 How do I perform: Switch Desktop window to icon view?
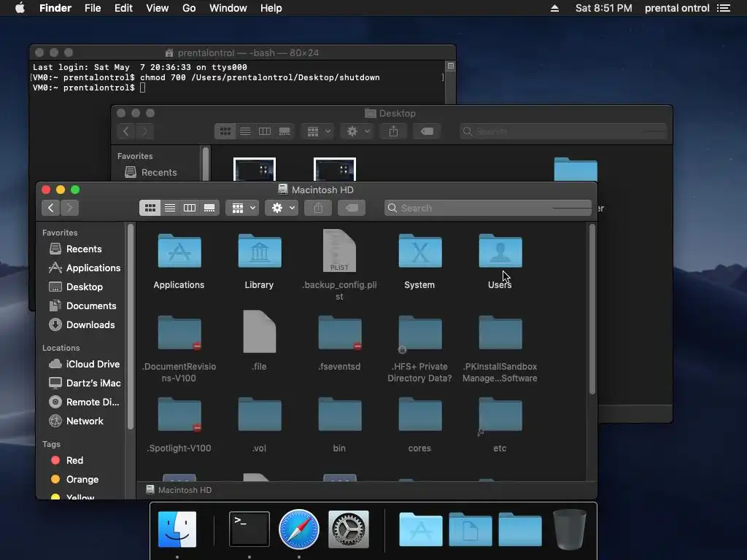[225, 131]
